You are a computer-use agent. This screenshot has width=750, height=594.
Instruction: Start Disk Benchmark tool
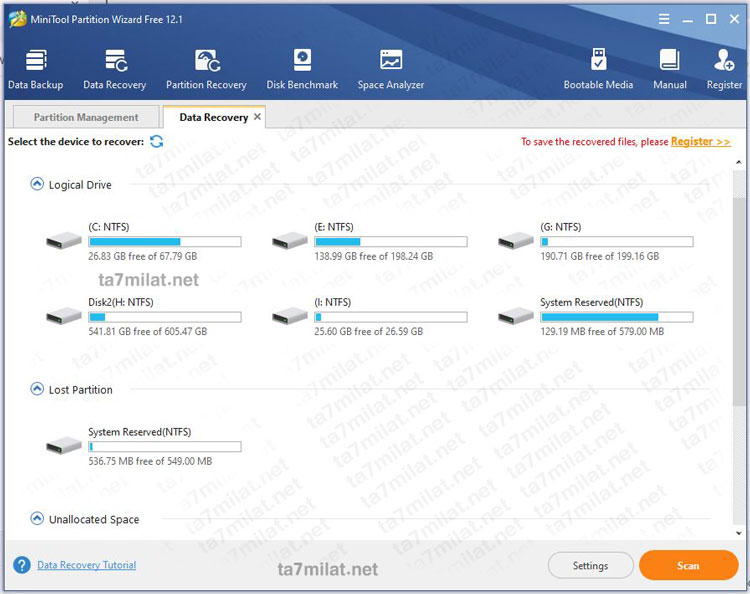pos(302,69)
